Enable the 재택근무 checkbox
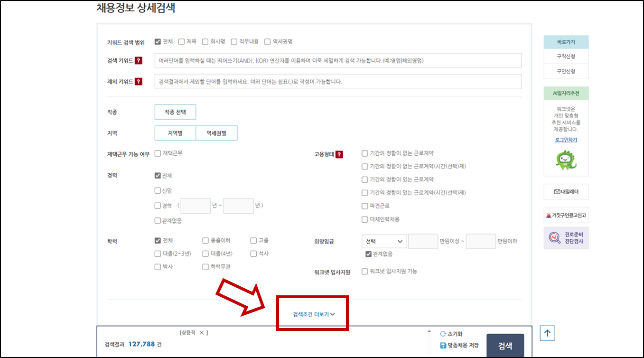This screenshot has height=358, width=644. [157, 153]
